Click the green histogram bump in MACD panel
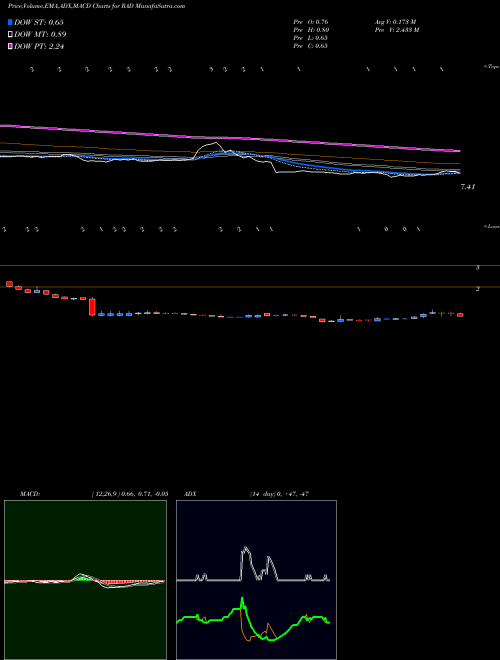The width and height of the screenshot is (500, 660). (85, 578)
